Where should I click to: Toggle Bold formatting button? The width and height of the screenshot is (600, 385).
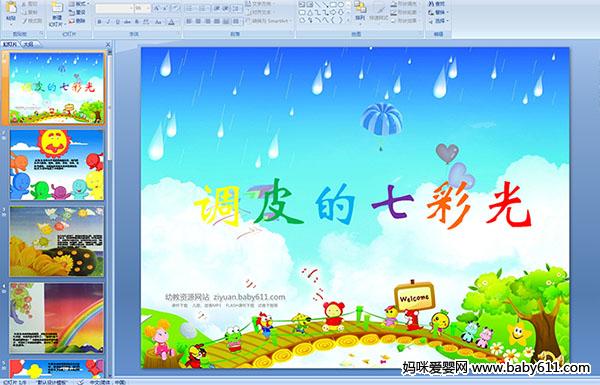pos(99,22)
